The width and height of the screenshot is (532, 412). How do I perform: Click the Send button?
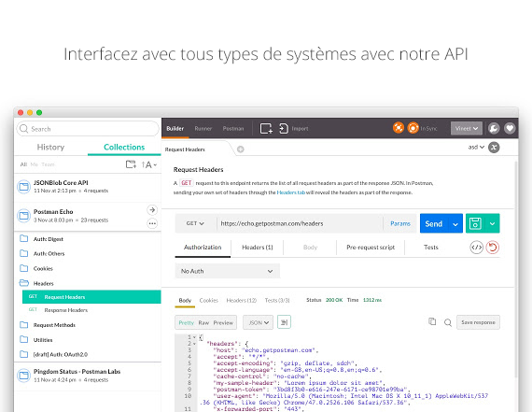tap(434, 224)
